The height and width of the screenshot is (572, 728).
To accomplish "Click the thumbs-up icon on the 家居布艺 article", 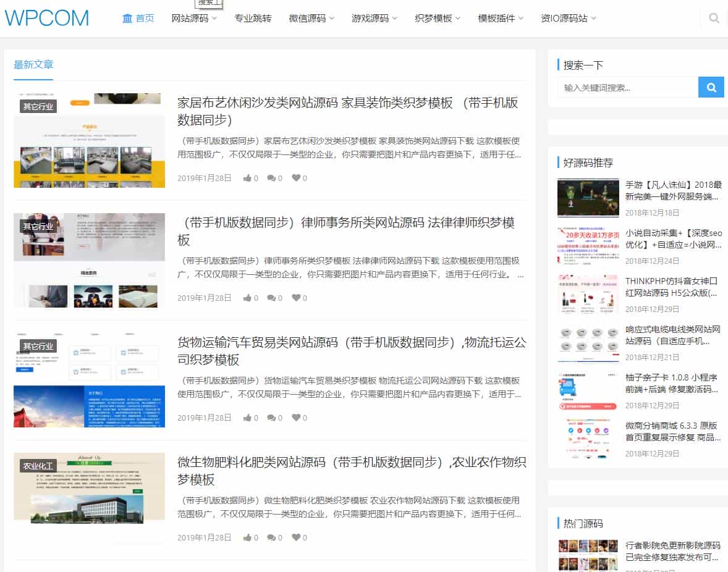I will pos(248,178).
